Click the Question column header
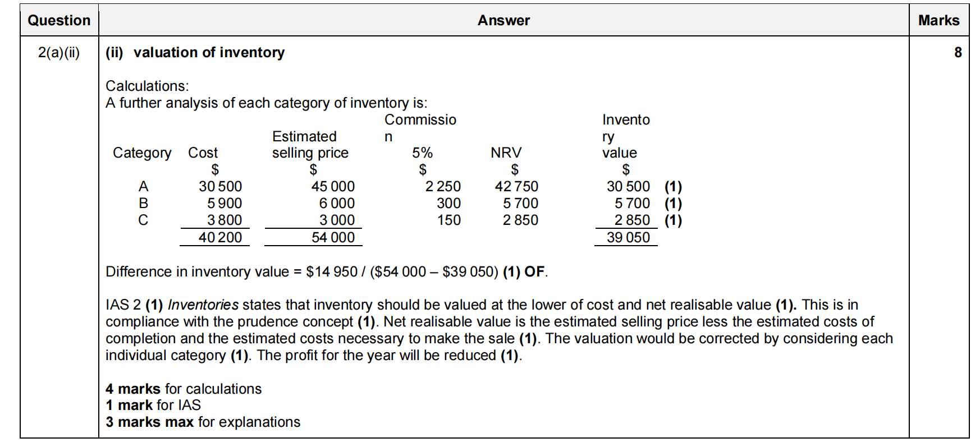Image resolution: width=980 pixels, height=447 pixels. 59,21
